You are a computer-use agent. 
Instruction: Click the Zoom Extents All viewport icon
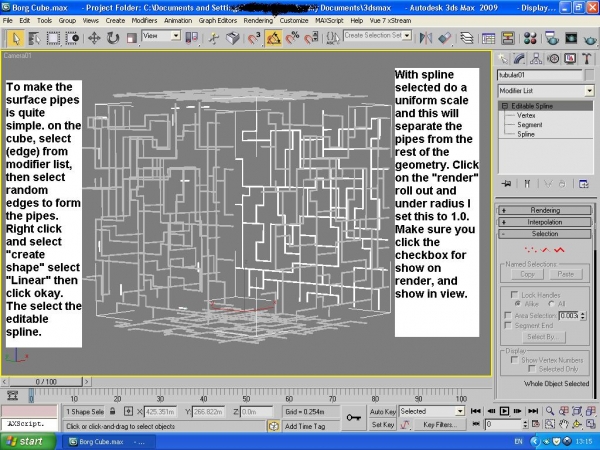coord(591,411)
